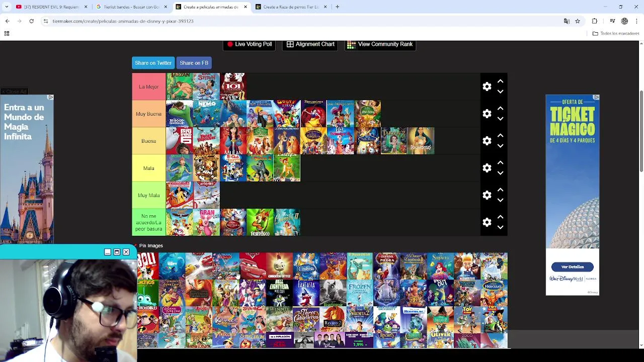644x362 pixels.
Task: Open the Todos los marcadores folder
Action: [x=616, y=34]
